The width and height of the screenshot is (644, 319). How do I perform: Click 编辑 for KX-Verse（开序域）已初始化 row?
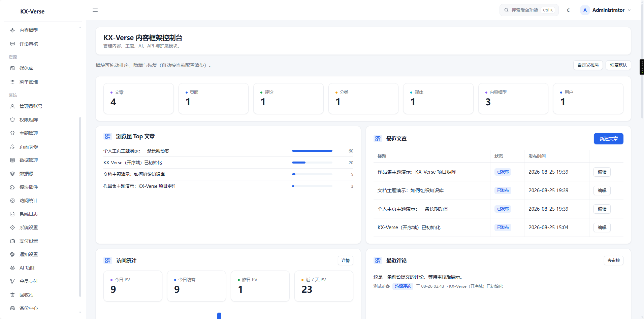(x=602, y=227)
